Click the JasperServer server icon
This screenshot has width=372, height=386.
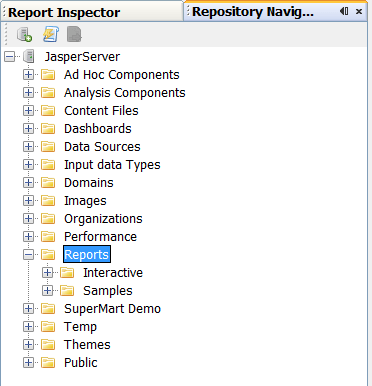29,57
